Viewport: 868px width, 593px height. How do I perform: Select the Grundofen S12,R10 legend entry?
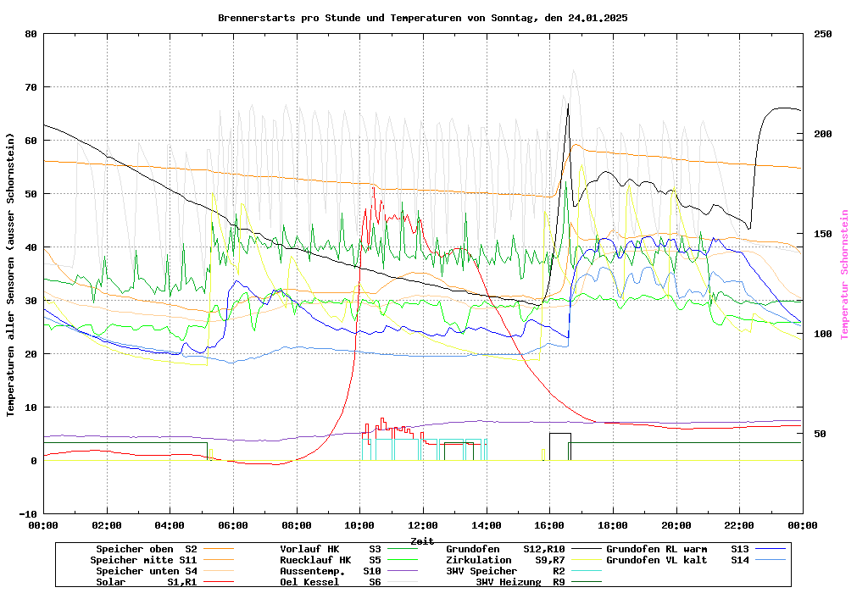tap(505, 549)
